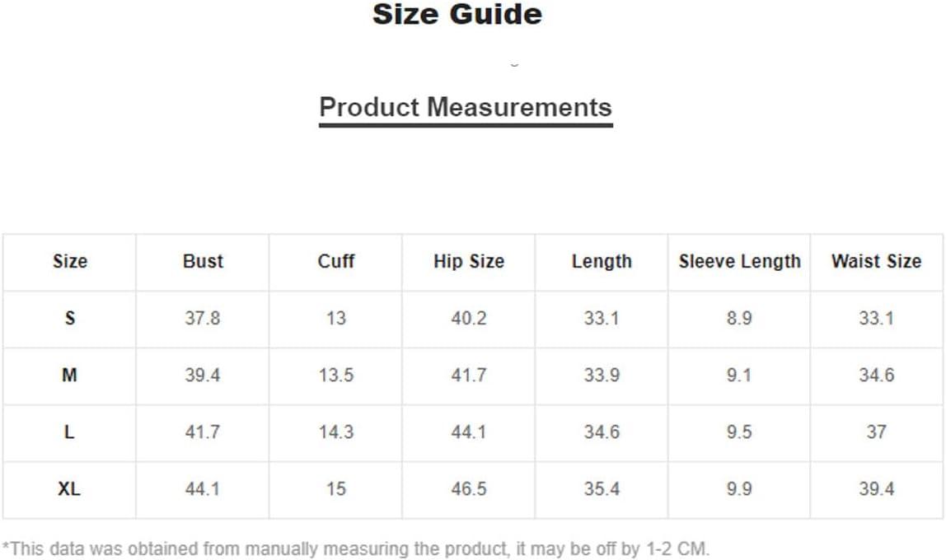Click the Size Guide heading

(x=457, y=14)
